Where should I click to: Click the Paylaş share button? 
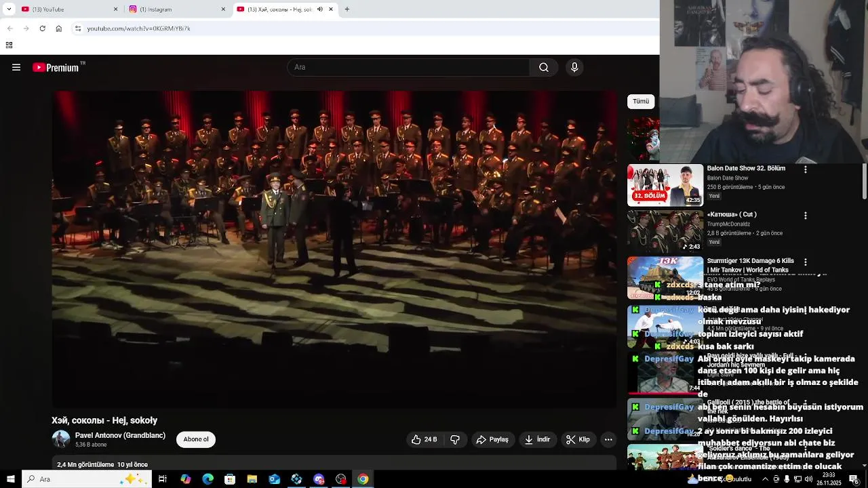(492, 439)
